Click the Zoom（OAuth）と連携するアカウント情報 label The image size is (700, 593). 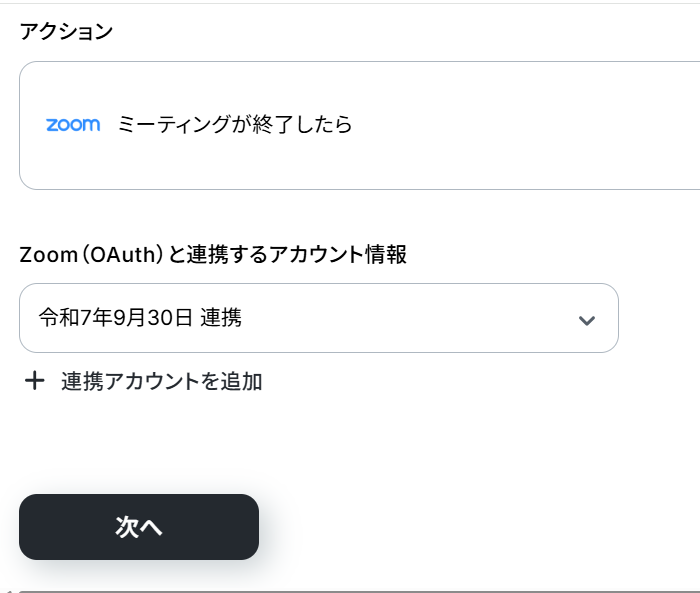(213, 255)
